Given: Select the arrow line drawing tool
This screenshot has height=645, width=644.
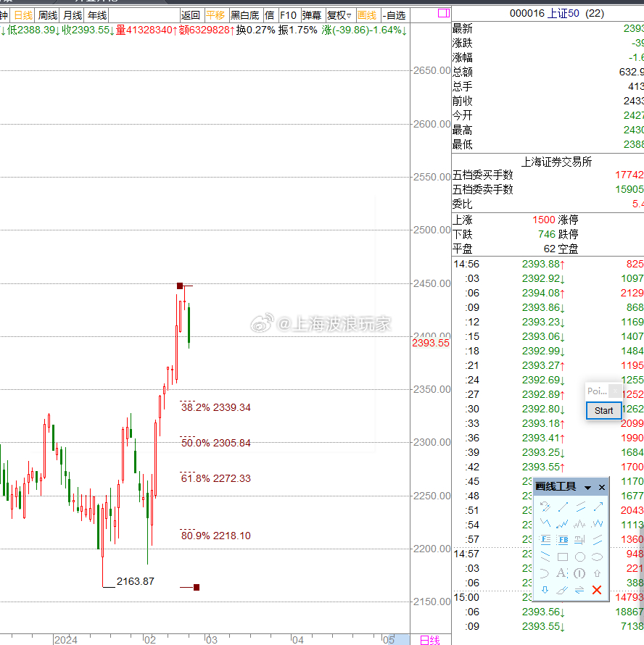Looking at the screenshot, I should coord(597,506).
